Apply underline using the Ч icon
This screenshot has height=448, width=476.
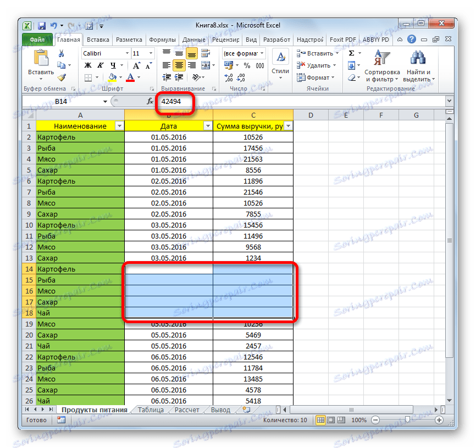pos(113,65)
